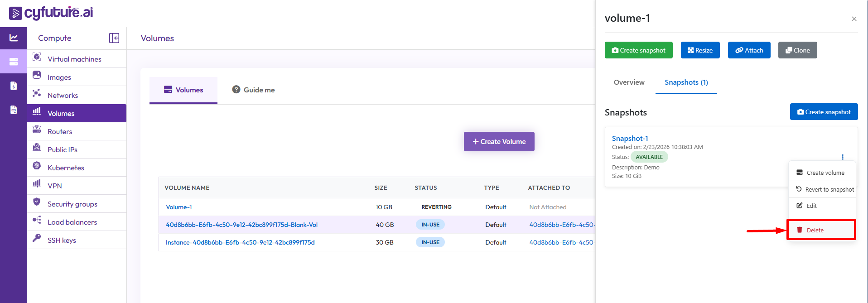Switch to the Overview tab
Viewport: 868px width, 303px height.
point(629,82)
